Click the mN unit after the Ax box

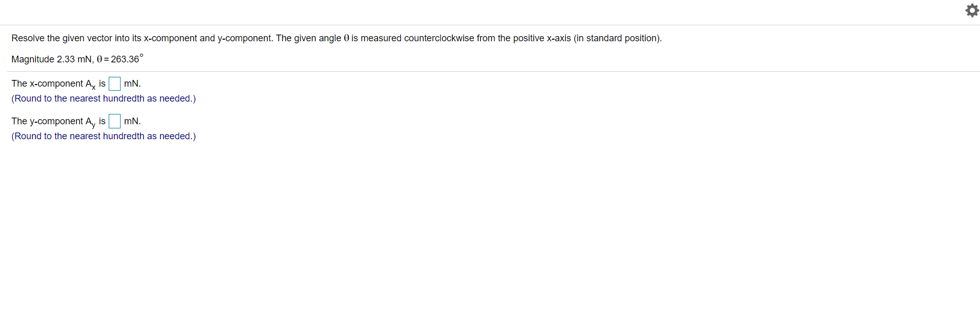coord(131,83)
